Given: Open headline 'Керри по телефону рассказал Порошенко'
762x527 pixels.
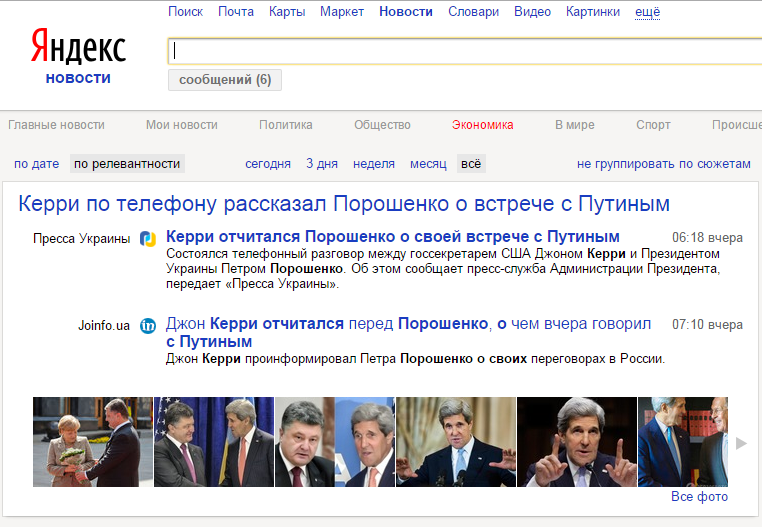Looking at the screenshot, I should (x=344, y=205).
